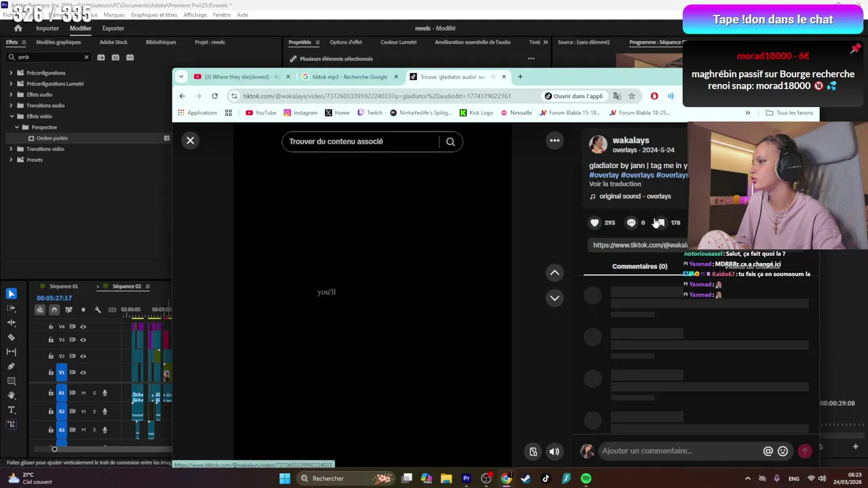The image size is (868, 488).
Task: Select the Razor tool
Action: point(11,337)
